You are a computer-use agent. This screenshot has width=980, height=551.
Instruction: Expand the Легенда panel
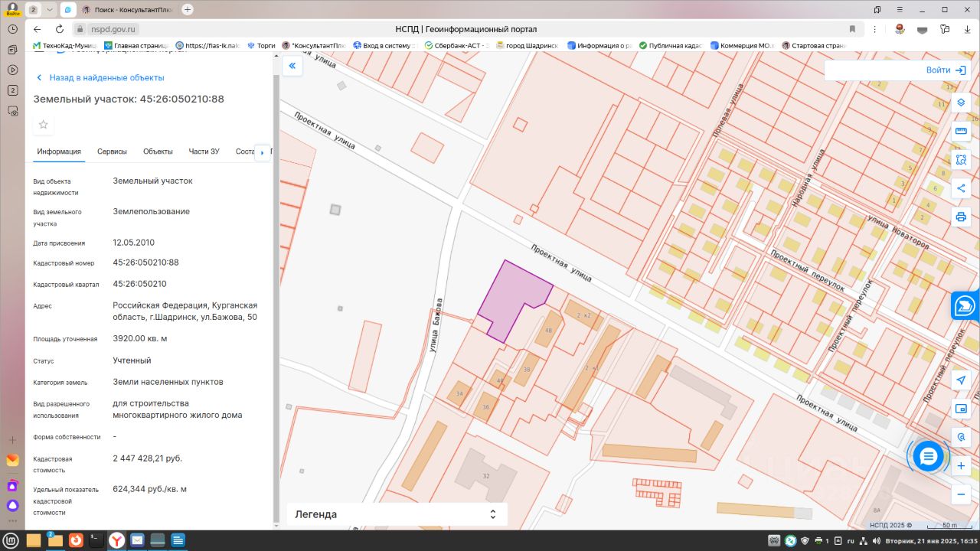[397, 514]
